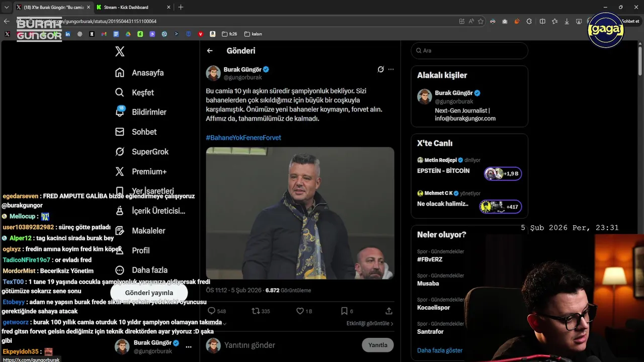Open a new browser tab
The height and width of the screenshot is (362, 644).
pyautogui.click(x=181, y=7)
